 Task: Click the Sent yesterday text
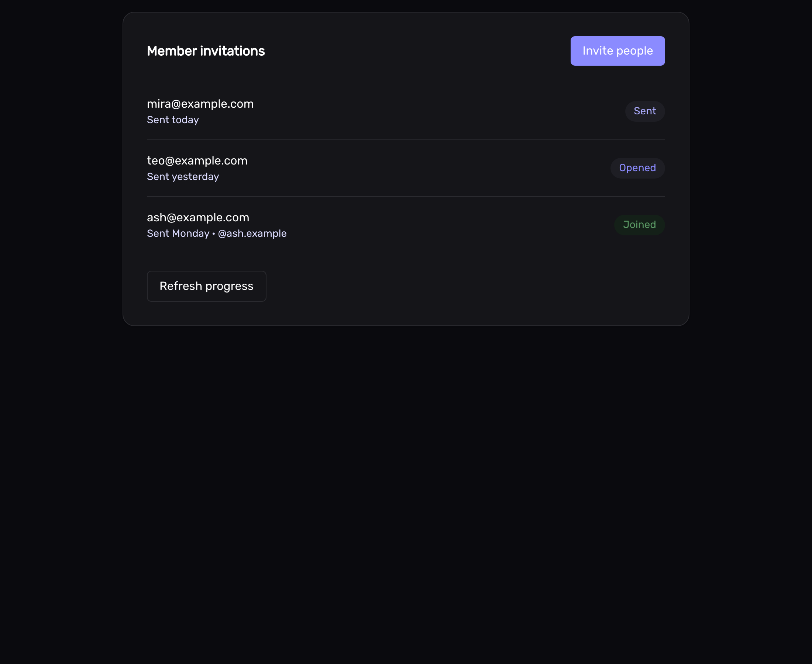[183, 177]
